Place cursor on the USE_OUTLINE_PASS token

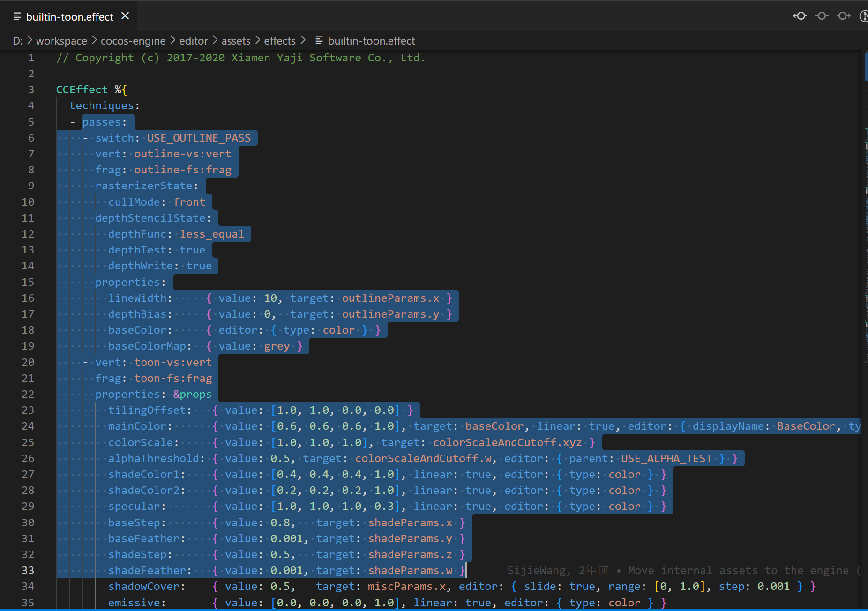198,137
